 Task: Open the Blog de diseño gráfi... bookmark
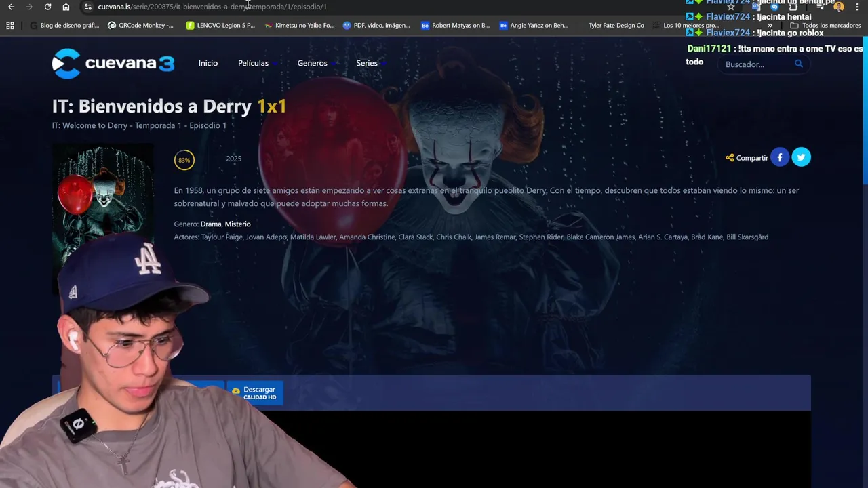65,26
